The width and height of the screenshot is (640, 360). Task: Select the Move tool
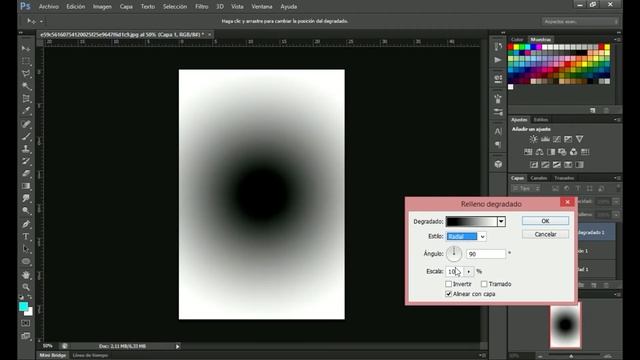26,49
